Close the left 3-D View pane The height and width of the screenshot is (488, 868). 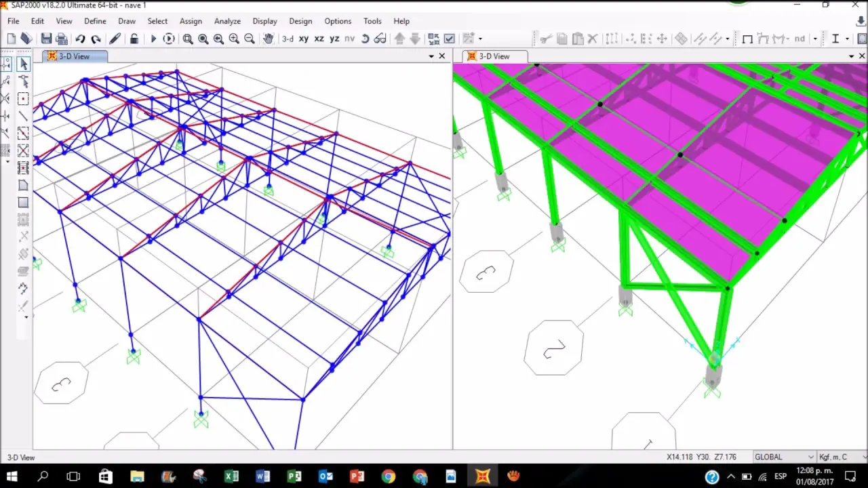pos(442,56)
